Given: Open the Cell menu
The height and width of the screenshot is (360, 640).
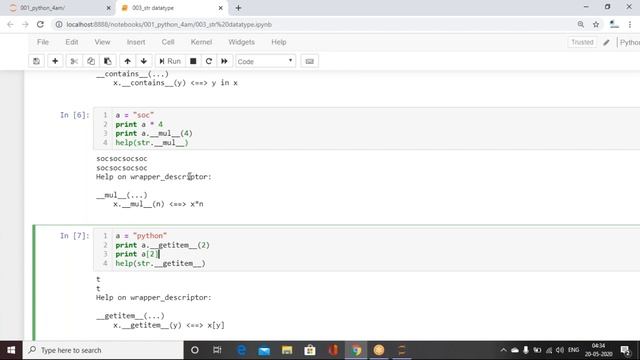Looking at the screenshot, I should point(168,42).
